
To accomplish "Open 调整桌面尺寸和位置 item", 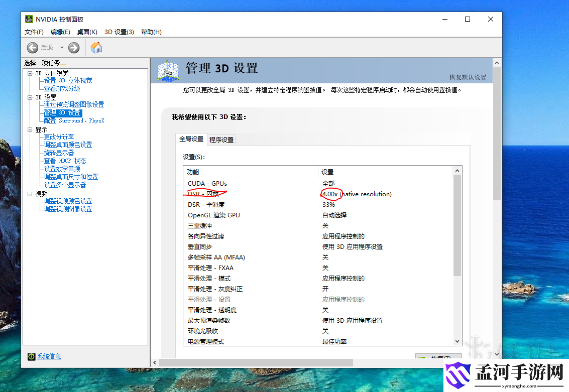I will pyautogui.click(x=71, y=177).
